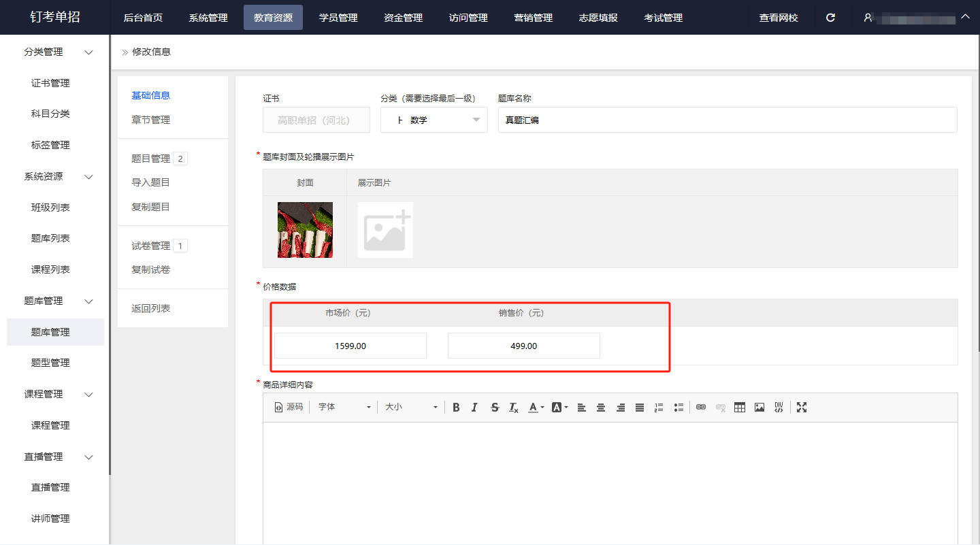This screenshot has width=980, height=545.
Task: Click the add display image placeholder
Action: coord(385,230)
